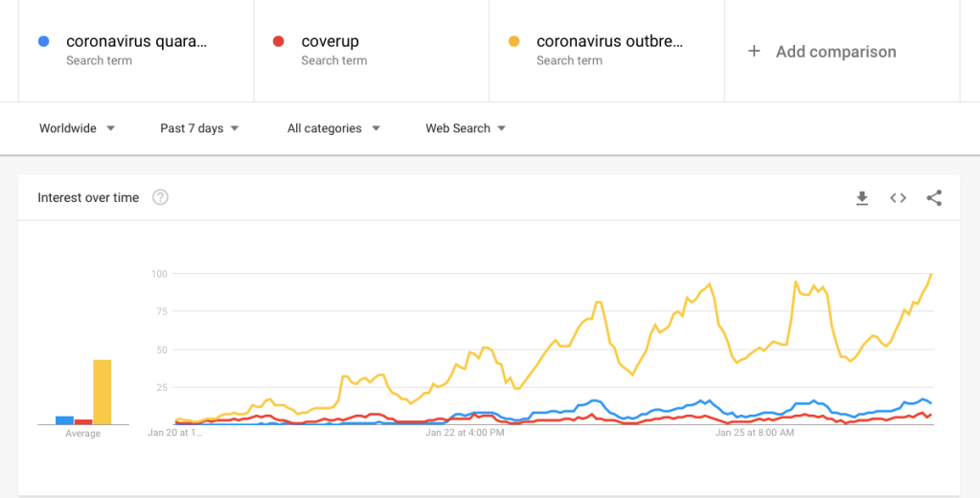Image resolution: width=980 pixels, height=498 pixels.
Task: Click the blue average bar
Action: tap(64, 419)
